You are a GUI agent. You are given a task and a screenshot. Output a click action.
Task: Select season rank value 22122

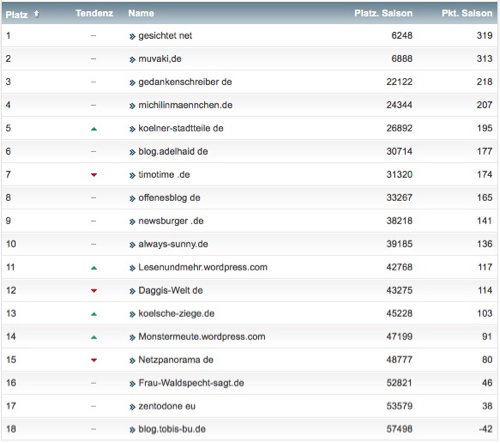click(399, 82)
